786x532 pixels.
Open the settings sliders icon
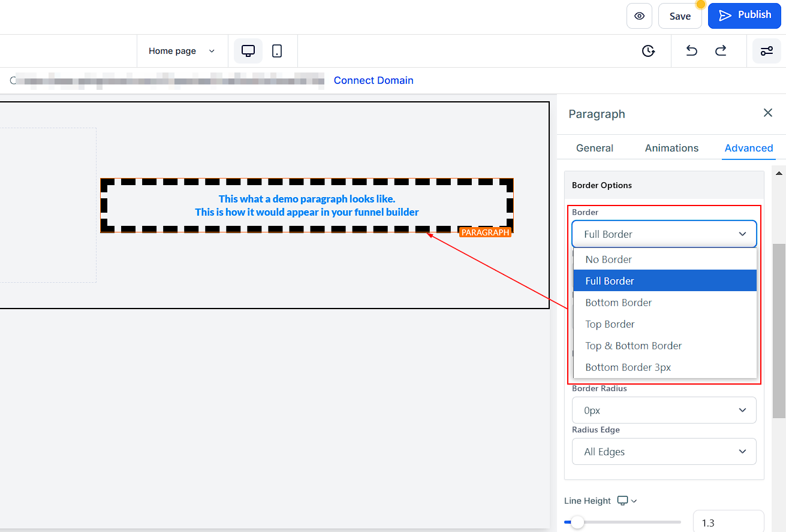pyautogui.click(x=766, y=51)
